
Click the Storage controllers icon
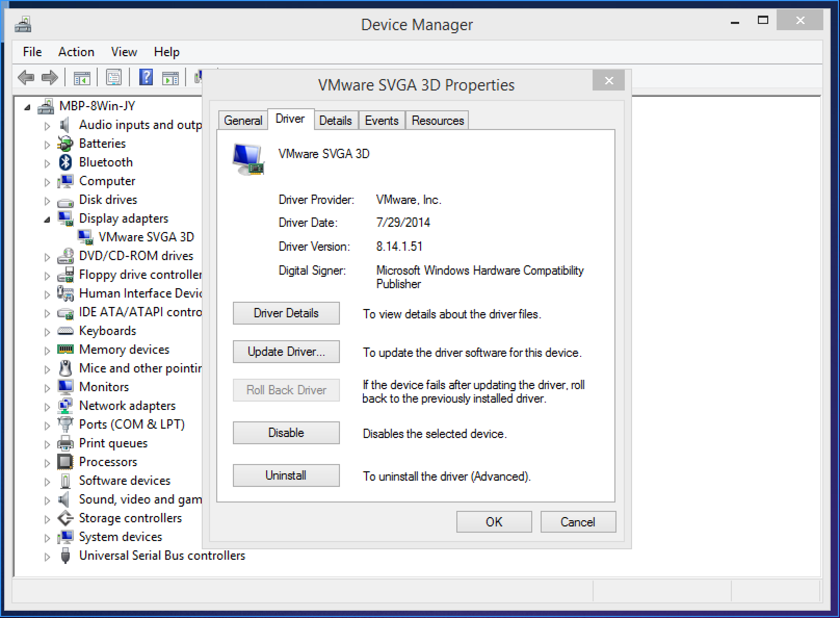[x=65, y=518]
